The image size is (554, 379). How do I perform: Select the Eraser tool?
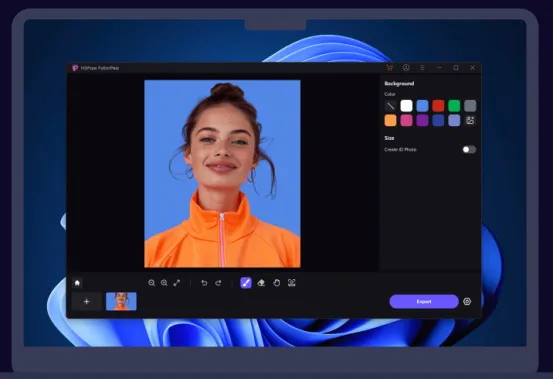tap(261, 283)
